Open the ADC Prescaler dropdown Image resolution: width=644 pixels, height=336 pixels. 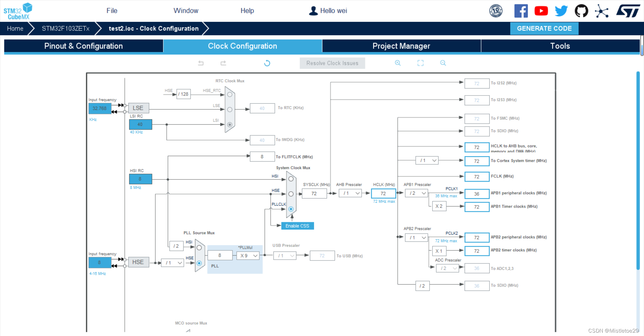tap(447, 269)
